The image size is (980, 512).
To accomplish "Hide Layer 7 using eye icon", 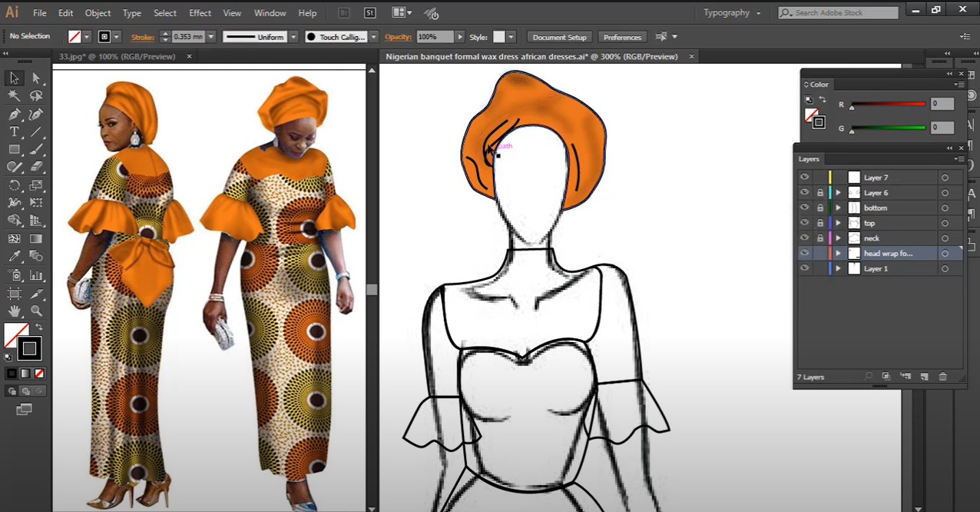I will tap(804, 178).
